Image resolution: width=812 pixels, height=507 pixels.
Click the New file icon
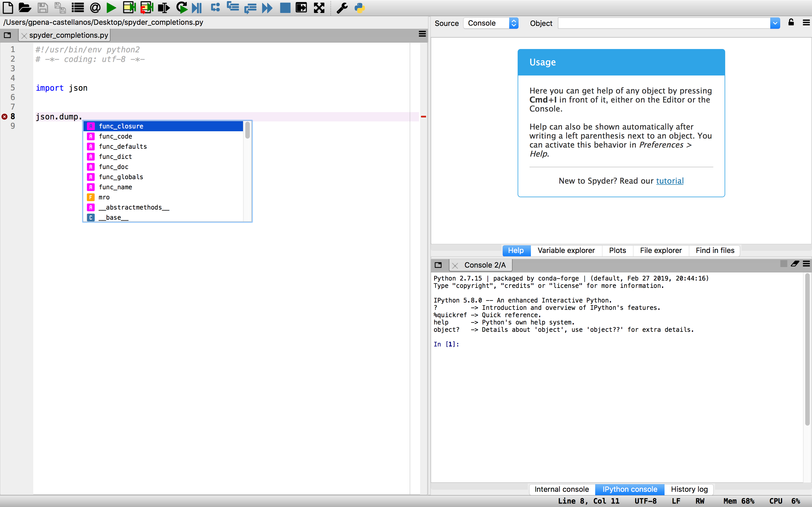point(8,8)
